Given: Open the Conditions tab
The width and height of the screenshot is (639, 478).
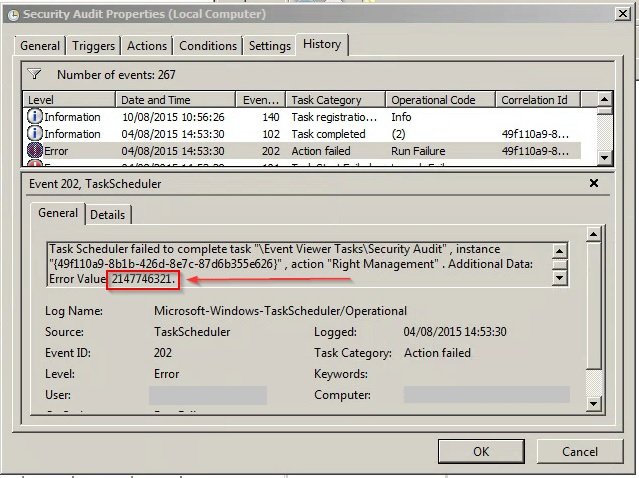Looking at the screenshot, I should [x=208, y=46].
